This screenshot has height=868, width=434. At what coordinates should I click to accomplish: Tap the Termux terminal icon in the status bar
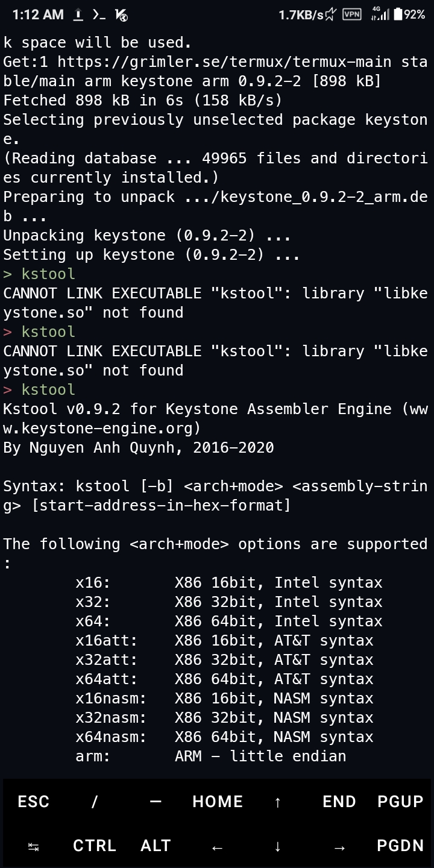(x=100, y=14)
